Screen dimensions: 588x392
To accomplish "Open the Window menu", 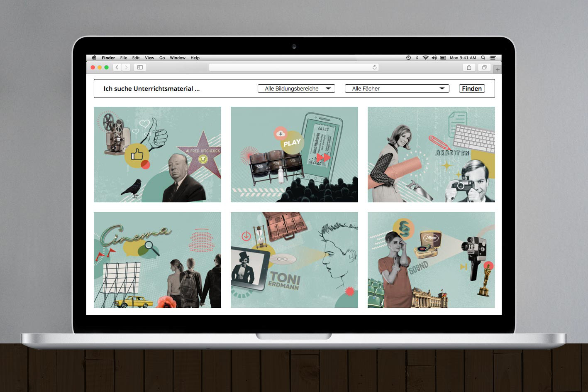I will point(178,58).
